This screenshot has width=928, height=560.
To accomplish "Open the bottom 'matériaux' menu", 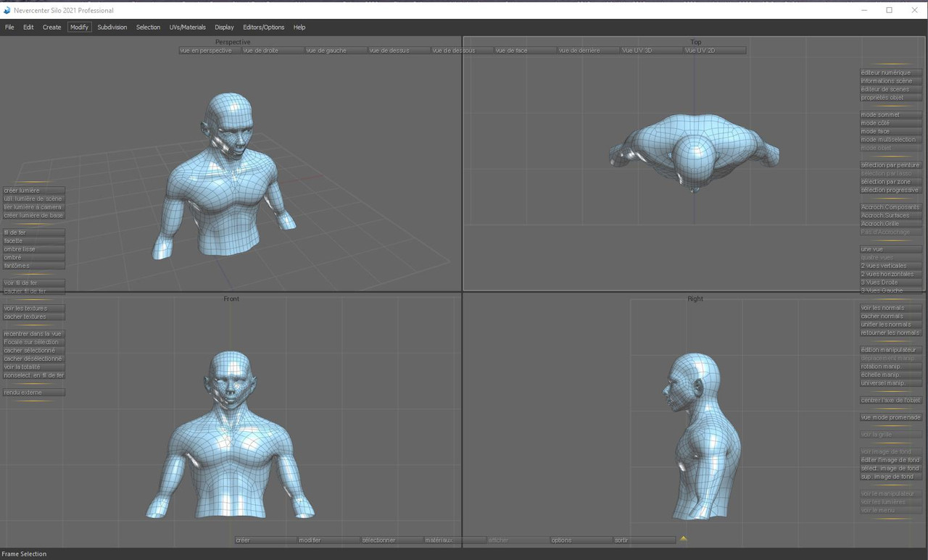I will coord(455,540).
